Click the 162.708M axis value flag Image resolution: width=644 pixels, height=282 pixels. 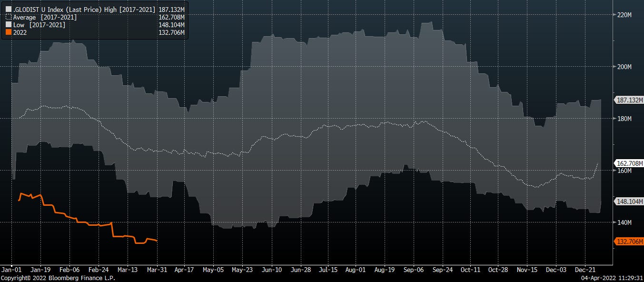click(x=629, y=163)
